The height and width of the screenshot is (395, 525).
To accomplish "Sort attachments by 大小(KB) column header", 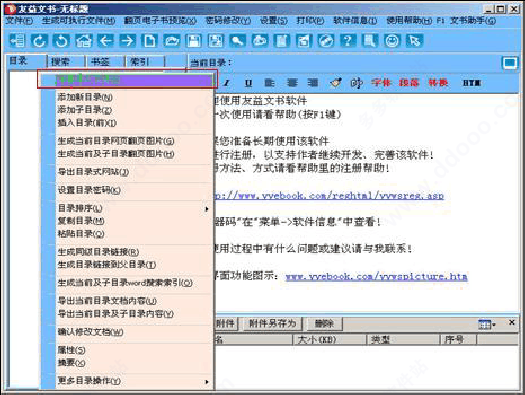I will tap(329, 340).
